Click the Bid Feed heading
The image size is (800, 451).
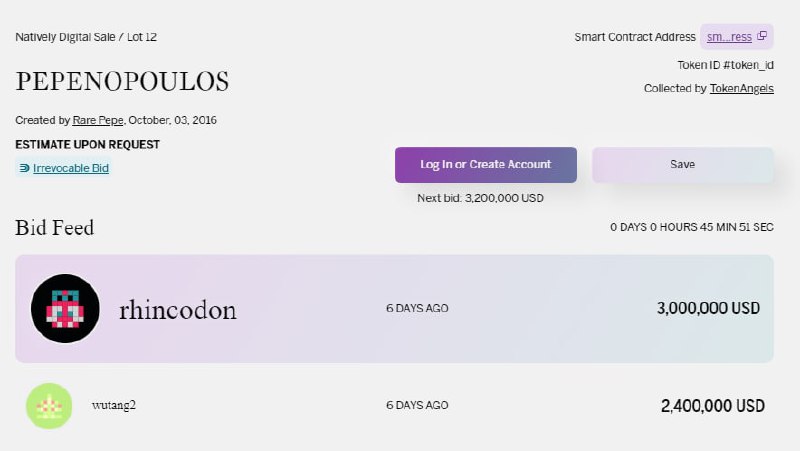pyautogui.click(x=55, y=228)
